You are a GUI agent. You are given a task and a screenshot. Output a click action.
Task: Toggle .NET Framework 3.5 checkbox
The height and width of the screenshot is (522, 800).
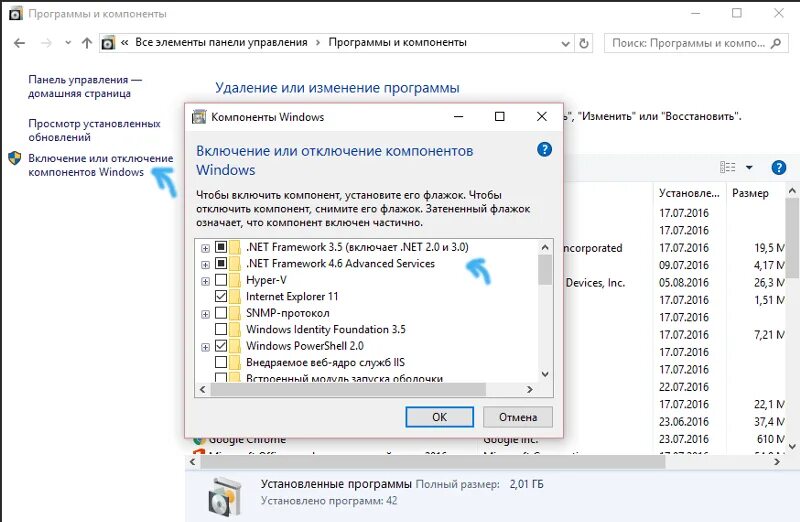(221, 247)
